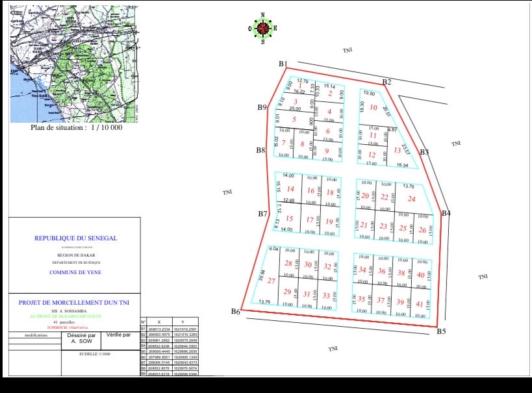Select 'PROJET DE MORCELLEMENT DUN TNI' title

(74, 303)
